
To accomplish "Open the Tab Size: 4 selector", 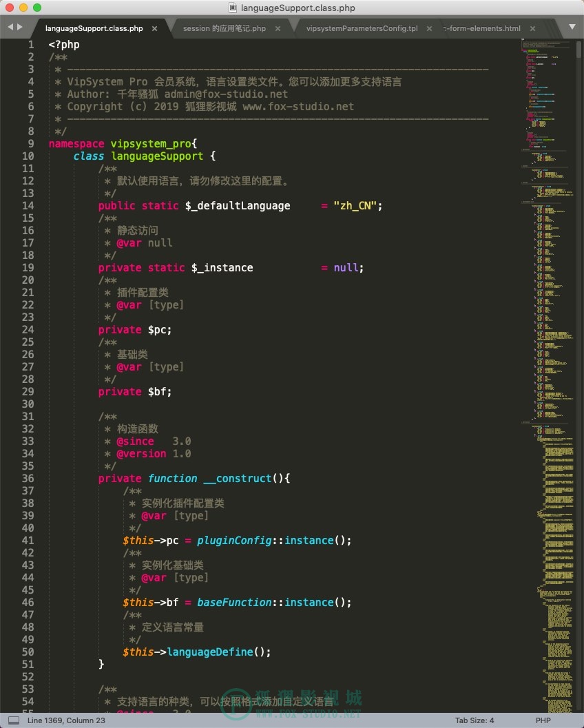I will pos(474,720).
